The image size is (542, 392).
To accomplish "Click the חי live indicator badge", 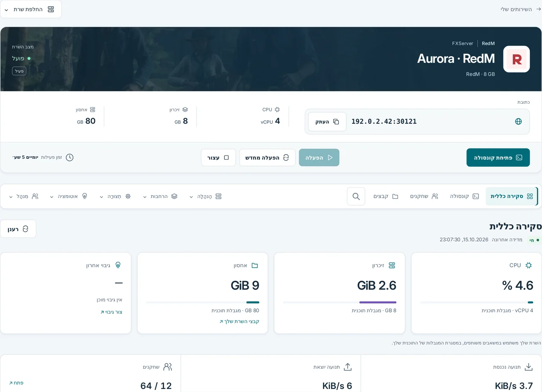I will [x=534, y=240].
